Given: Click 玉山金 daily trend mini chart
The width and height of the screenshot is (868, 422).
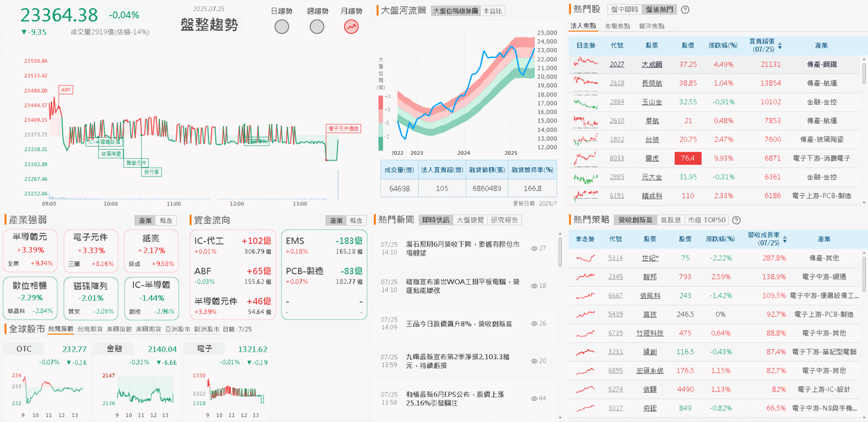Looking at the screenshot, I should (x=586, y=102).
